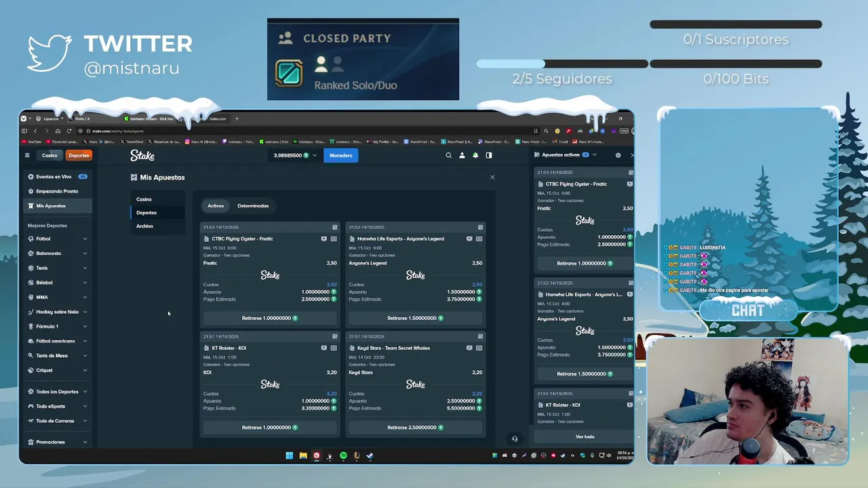Select Casino in Mis Apuestas menu
868x488 pixels.
coord(157,199)
